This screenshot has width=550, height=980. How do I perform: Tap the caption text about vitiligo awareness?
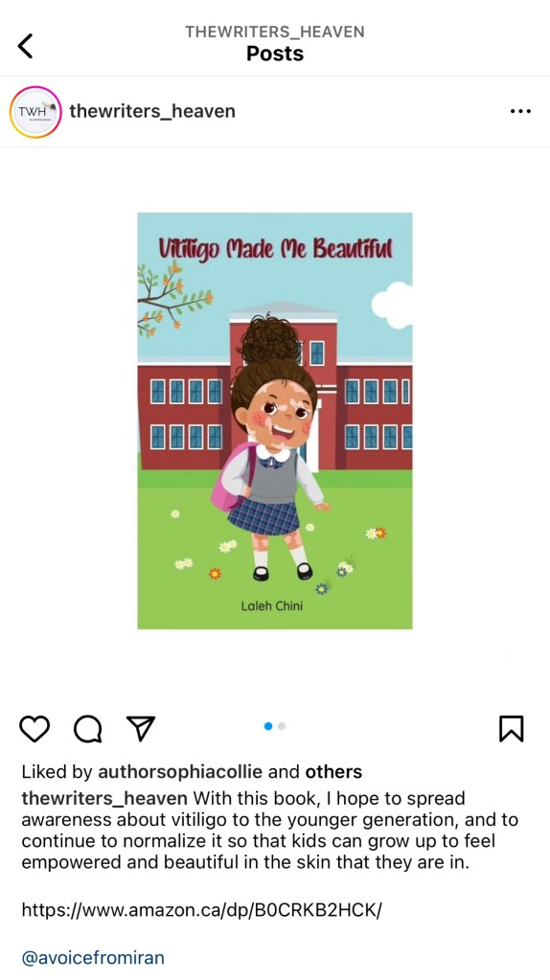[x=270, y=831]
